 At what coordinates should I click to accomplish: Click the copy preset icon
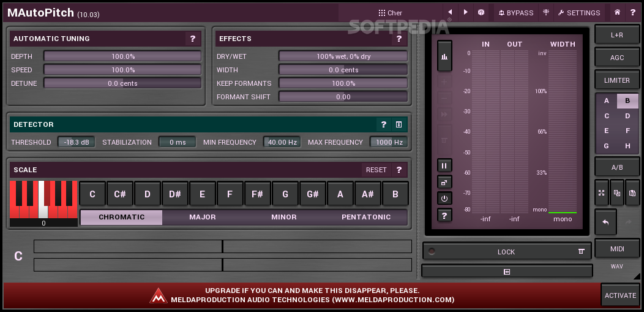point(617,192)
